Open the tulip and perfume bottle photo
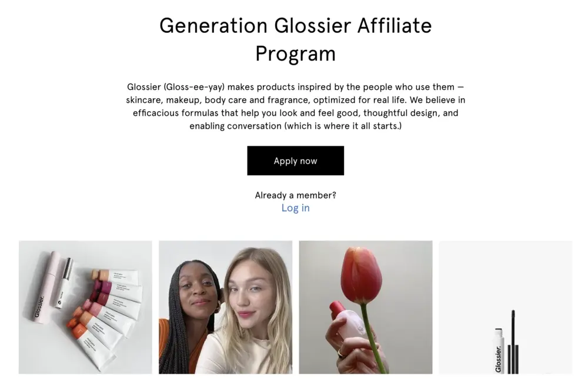 coord(365,307)
